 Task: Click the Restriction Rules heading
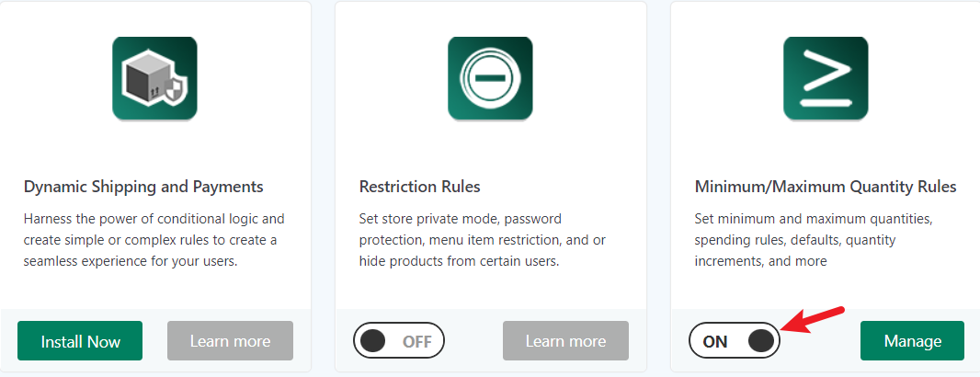coord(420,187)
